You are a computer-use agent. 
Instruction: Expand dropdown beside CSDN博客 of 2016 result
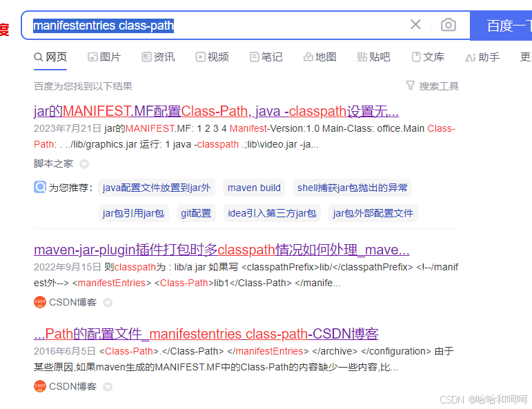[108, 387]
